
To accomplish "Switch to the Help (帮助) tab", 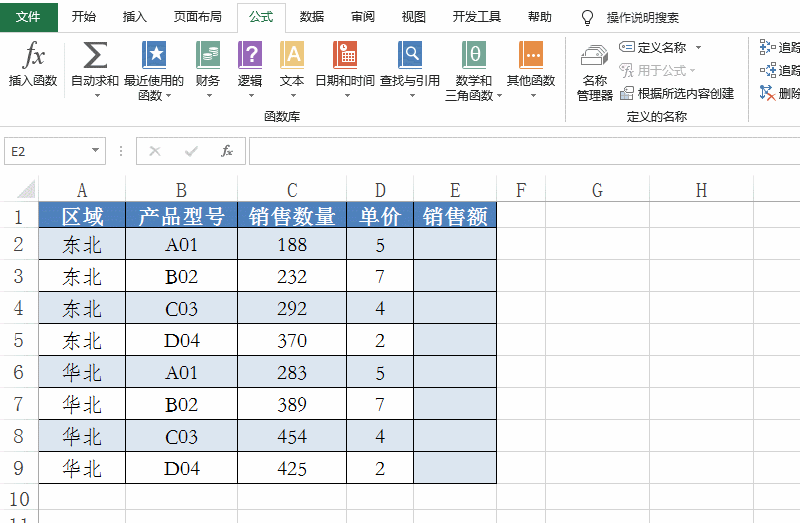I will pos(540,17).
